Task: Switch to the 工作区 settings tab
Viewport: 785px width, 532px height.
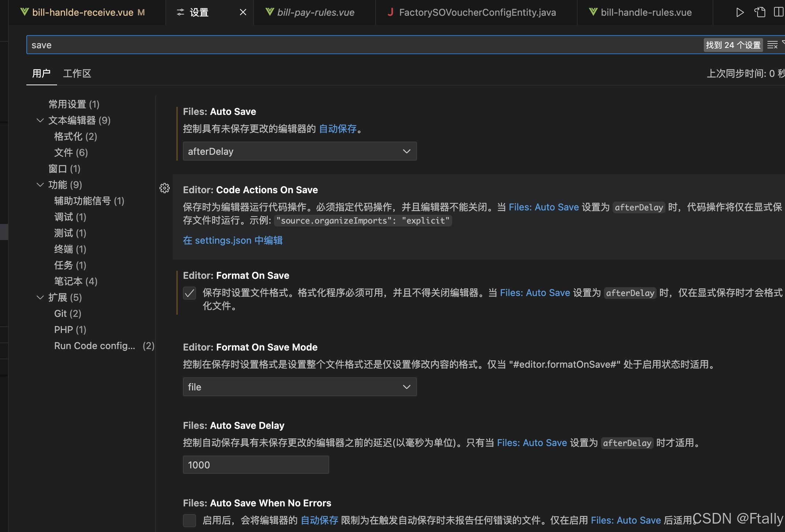Action: point(77,73)
